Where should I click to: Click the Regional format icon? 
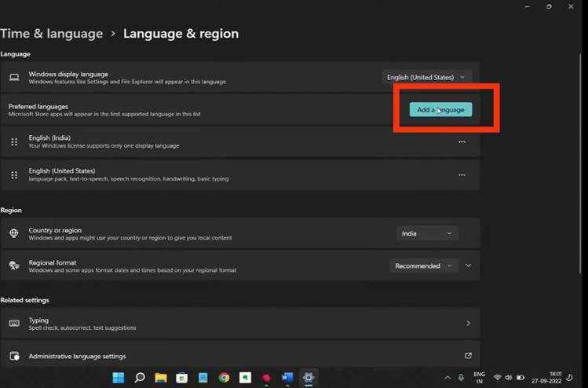[x=14, y=265]
